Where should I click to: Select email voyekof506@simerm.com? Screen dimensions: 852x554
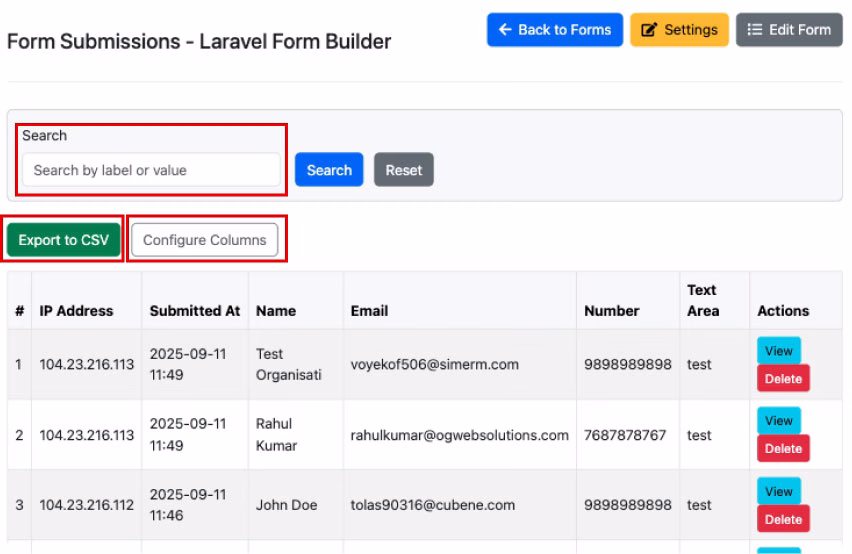[x=435, y=364]
